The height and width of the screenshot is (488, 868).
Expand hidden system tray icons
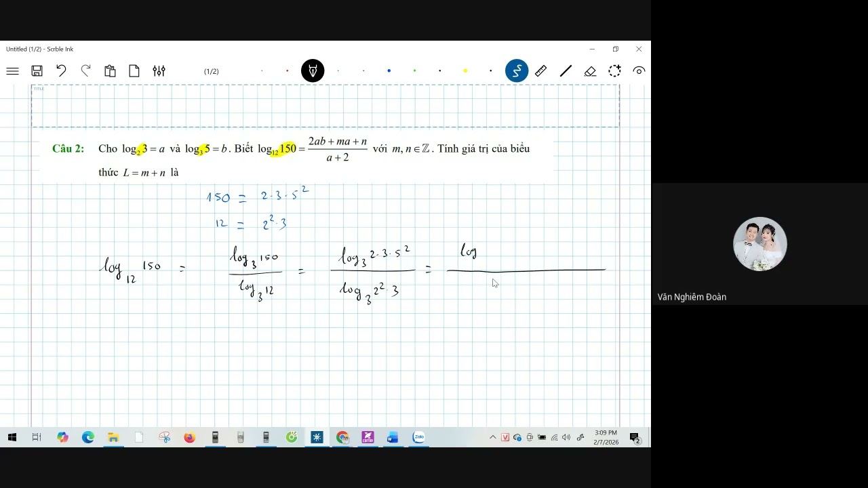(x=493, y=438)
